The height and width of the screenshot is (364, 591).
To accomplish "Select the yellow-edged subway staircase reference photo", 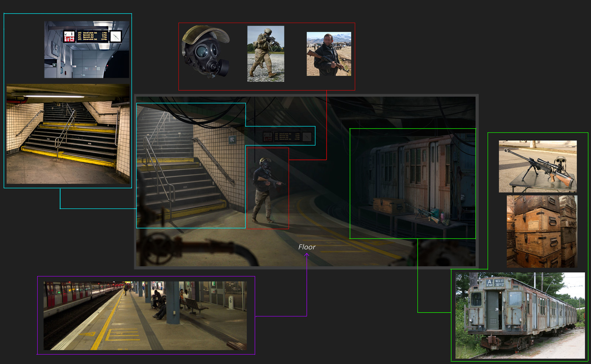I will (68, 134).
